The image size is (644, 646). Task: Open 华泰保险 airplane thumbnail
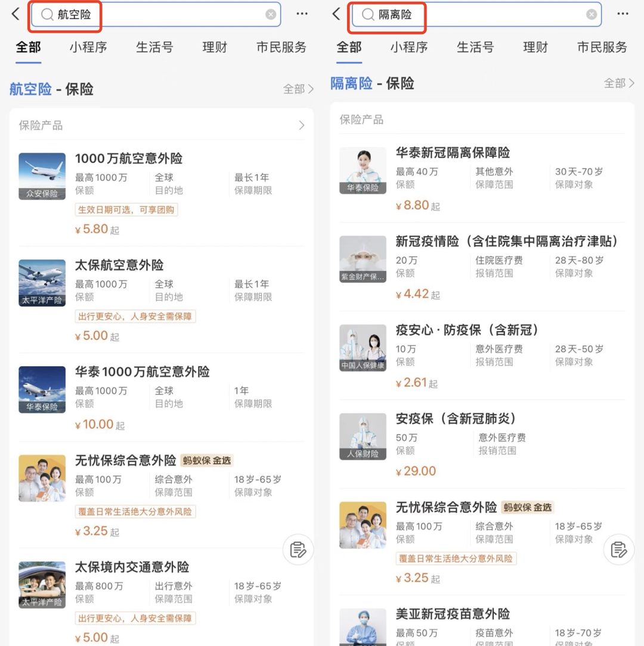pos(42,390)
